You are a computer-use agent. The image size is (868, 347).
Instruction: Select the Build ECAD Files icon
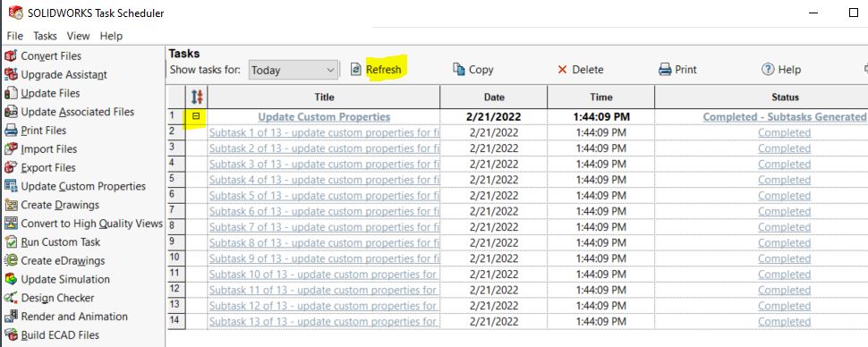pyautogui.click(x=11, y=335)
